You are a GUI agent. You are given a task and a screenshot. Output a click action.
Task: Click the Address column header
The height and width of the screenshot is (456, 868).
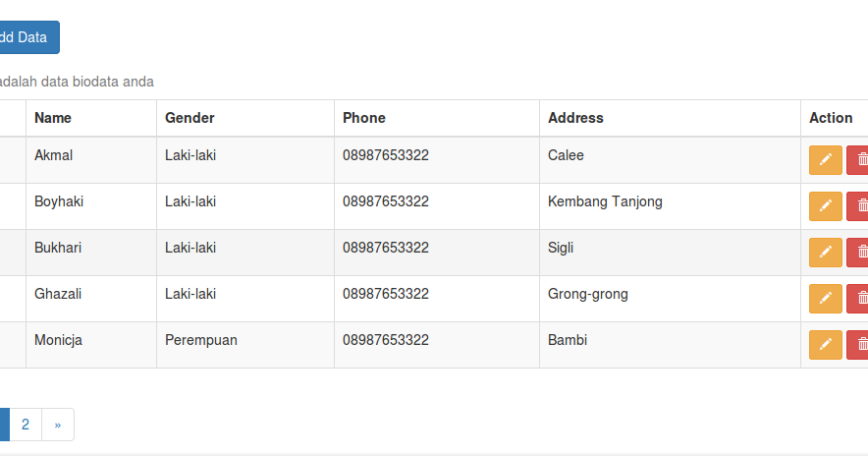pos(575,118)
